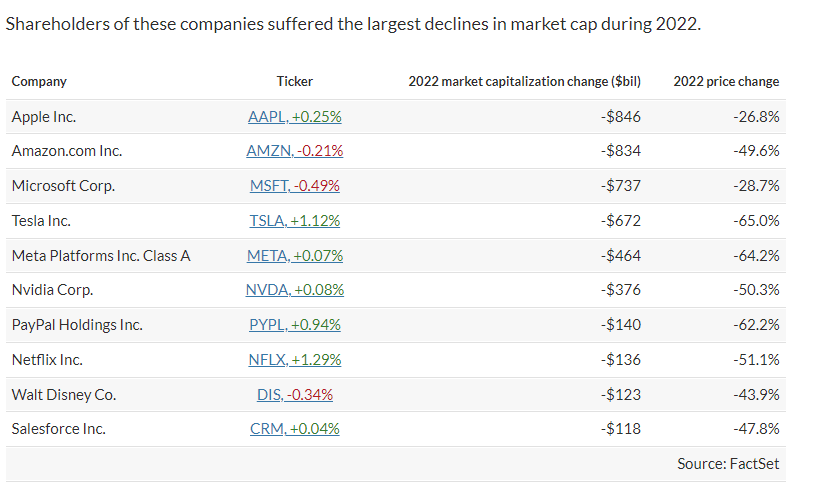Select the Tesla Inc. company name
Screen dimensions: 837x503
pos(41,221)
